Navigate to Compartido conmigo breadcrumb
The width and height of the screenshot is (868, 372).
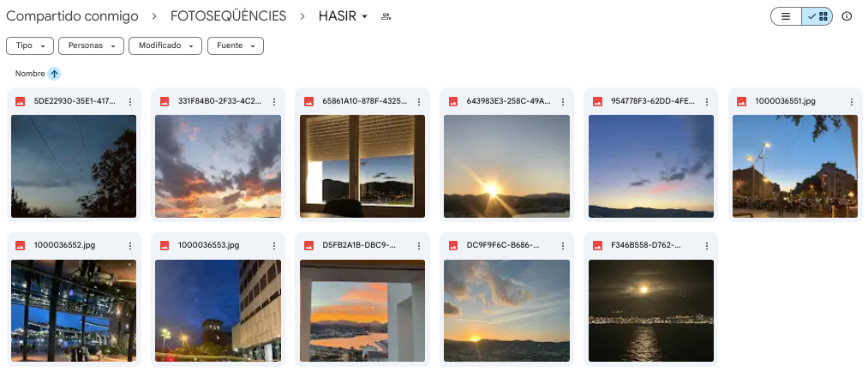point(72,16)
